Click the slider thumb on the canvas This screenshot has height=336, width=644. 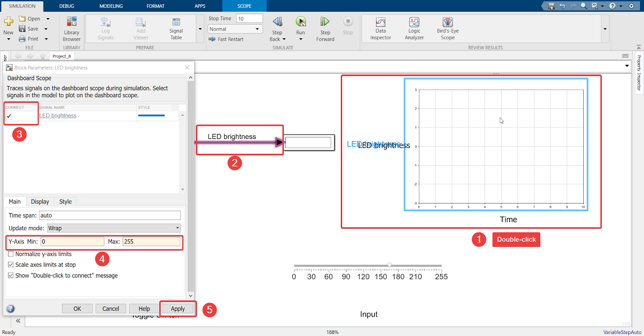click(390, 265)
